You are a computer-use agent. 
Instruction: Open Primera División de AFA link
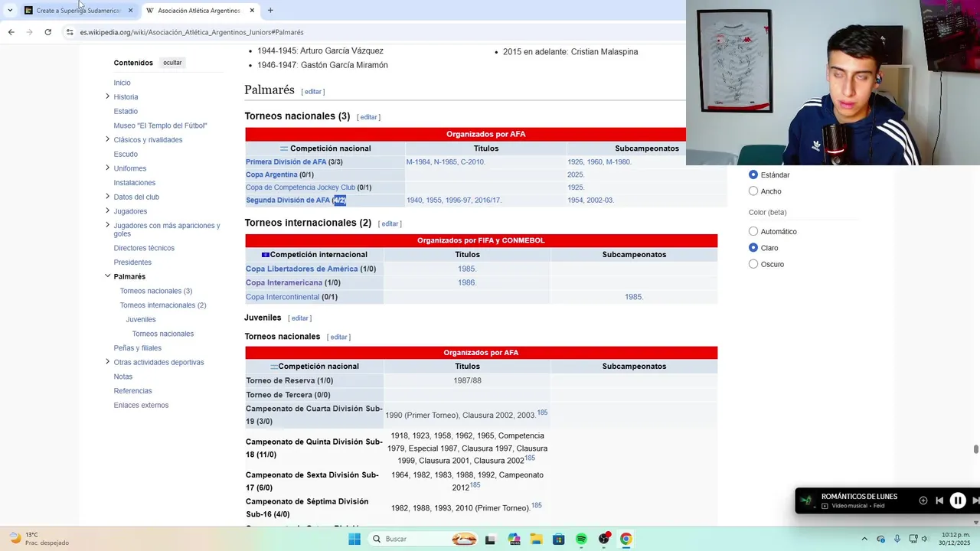click(x=286, y=162)
